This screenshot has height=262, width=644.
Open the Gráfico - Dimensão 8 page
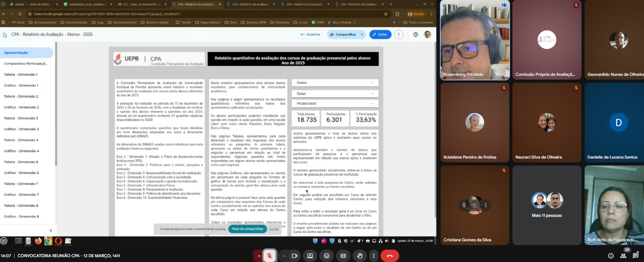21,217
